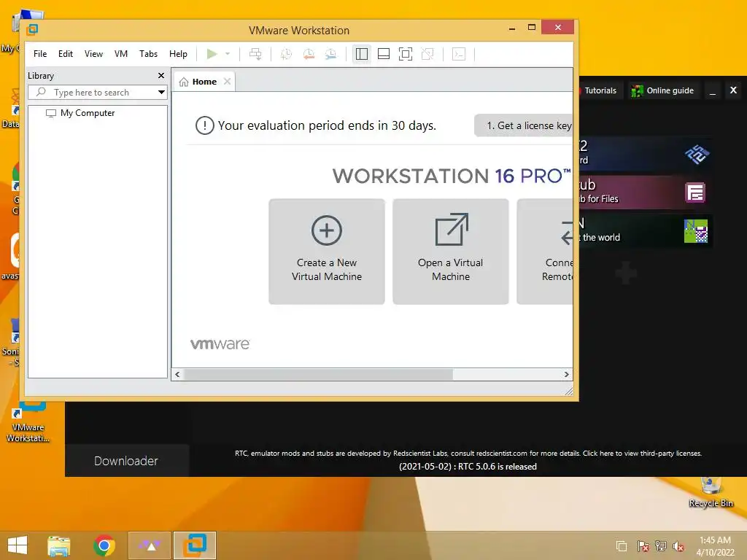Screen dimensions: 747x560
Task: Open the Edit menu
Action: point(65,54)
